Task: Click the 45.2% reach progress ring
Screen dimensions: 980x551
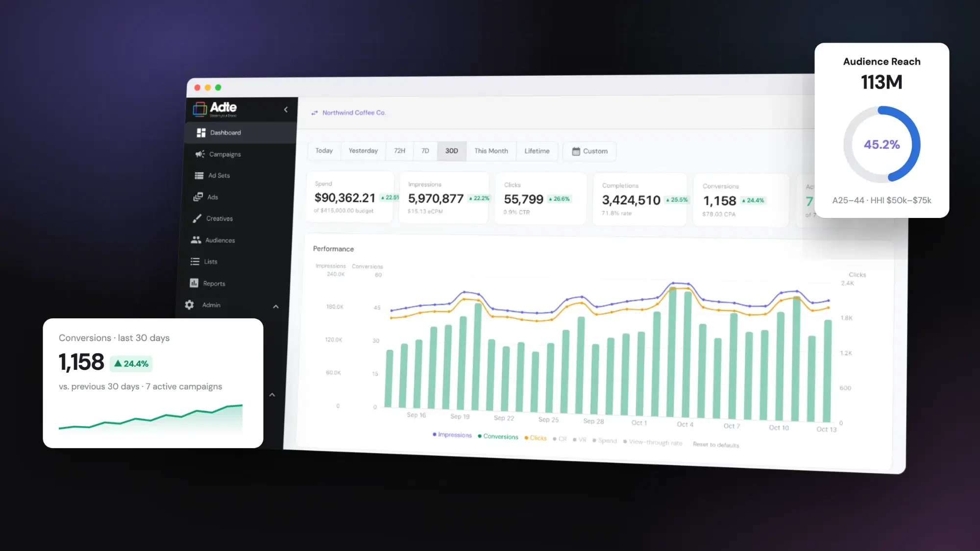Action: (882, 144)
